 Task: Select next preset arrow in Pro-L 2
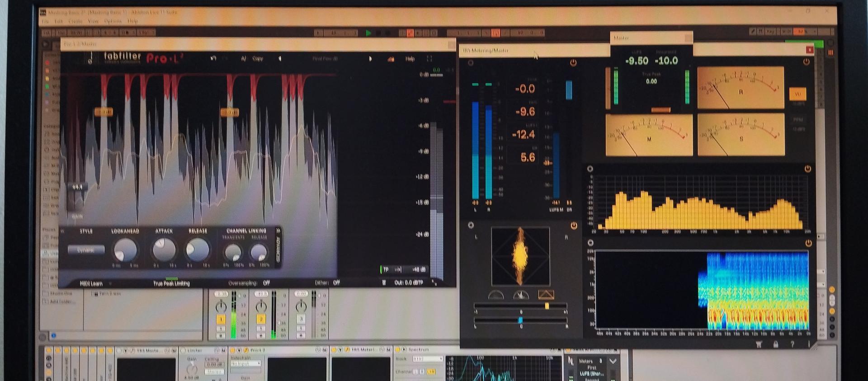point(370,59)
